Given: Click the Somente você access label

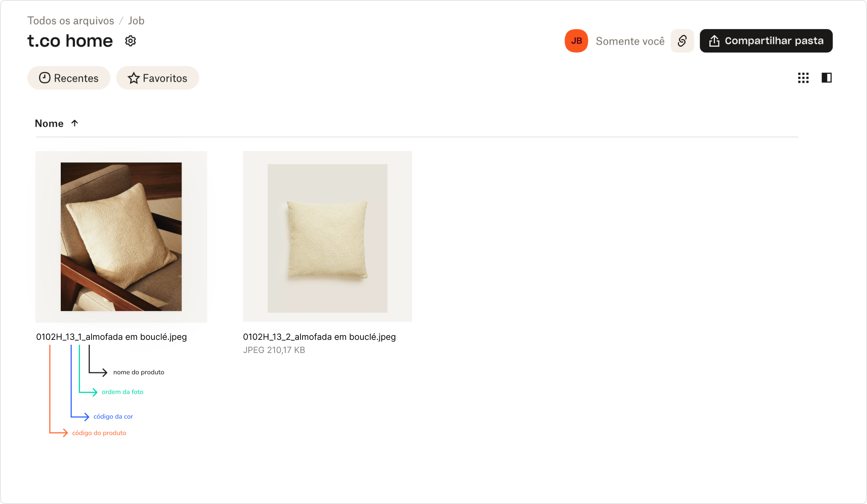Looking at the screenshot, I should coord(630,41).
